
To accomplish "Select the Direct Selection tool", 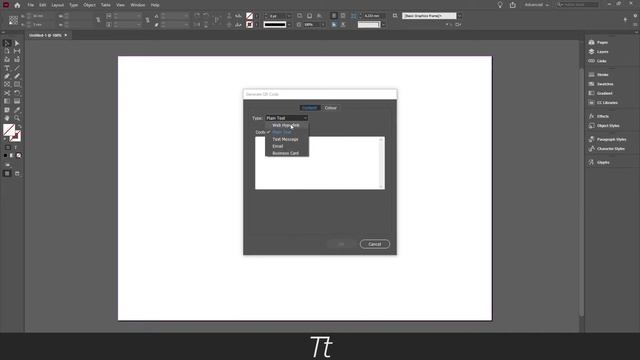I will 17,43.
